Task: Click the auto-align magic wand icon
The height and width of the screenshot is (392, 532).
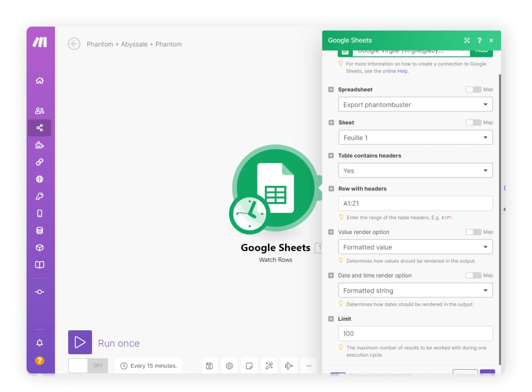Action: 269,366
